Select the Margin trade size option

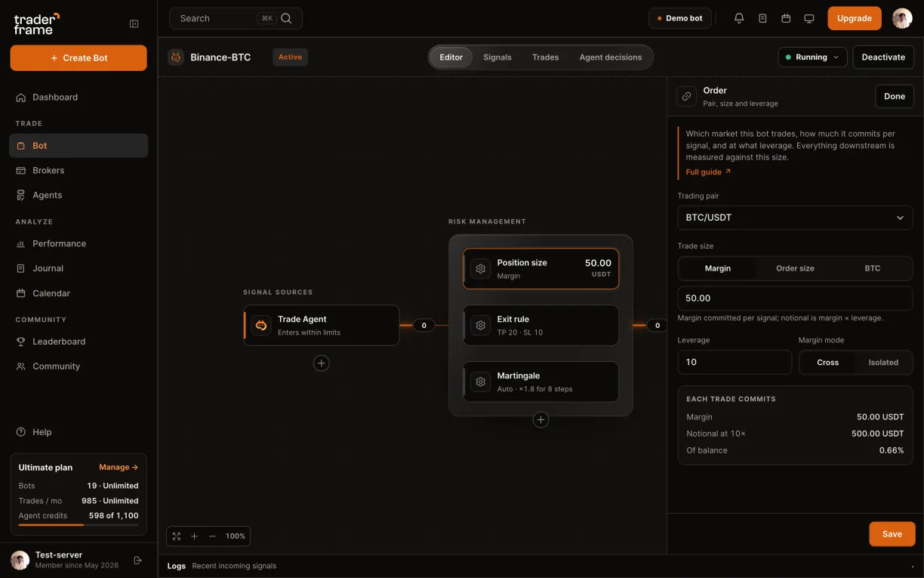coord(717,268)
